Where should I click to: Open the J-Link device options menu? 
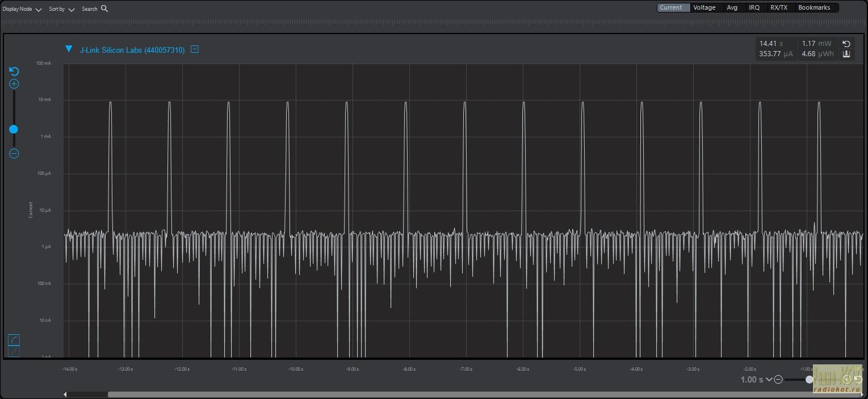click(x=195, y=49)
